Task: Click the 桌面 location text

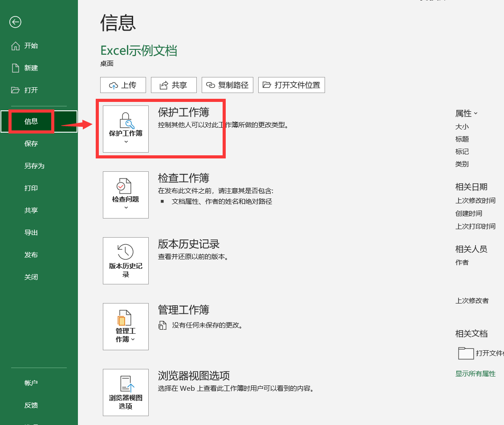Action: click(x=107, y=63)
